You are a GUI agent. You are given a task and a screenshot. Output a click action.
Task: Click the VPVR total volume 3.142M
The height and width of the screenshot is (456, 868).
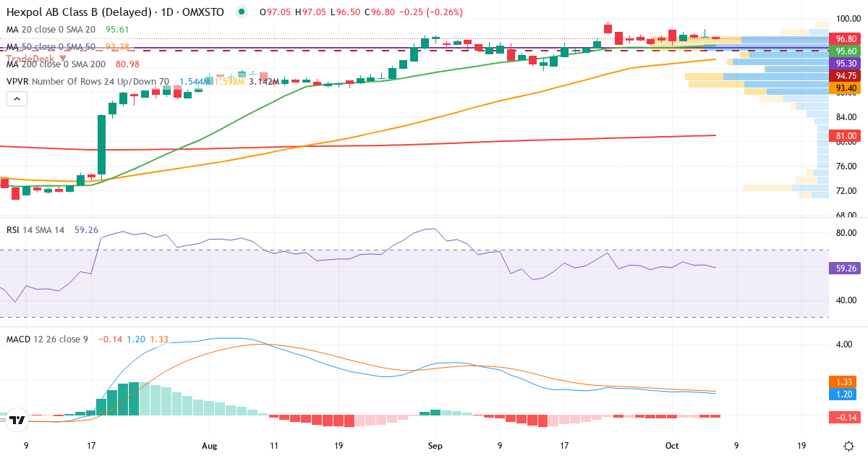point(263,82)
